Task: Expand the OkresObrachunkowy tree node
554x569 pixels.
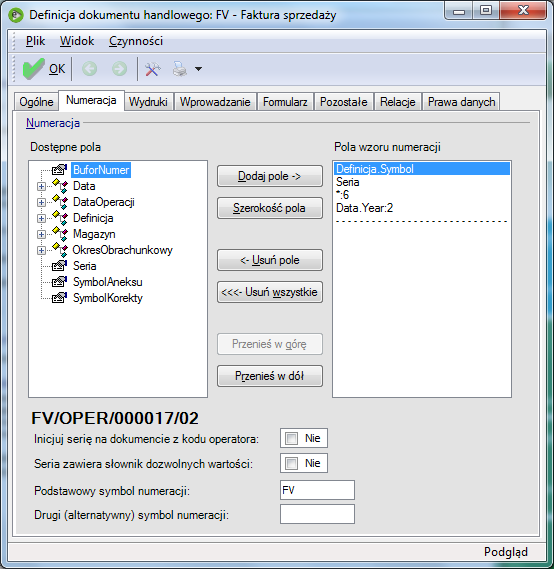Action: (41, 250)
